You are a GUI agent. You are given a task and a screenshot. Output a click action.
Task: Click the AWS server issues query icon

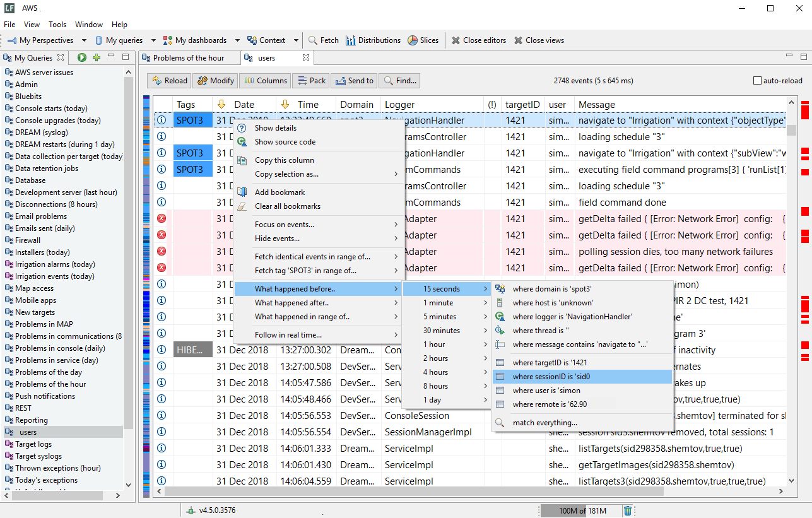click(9, 73)
